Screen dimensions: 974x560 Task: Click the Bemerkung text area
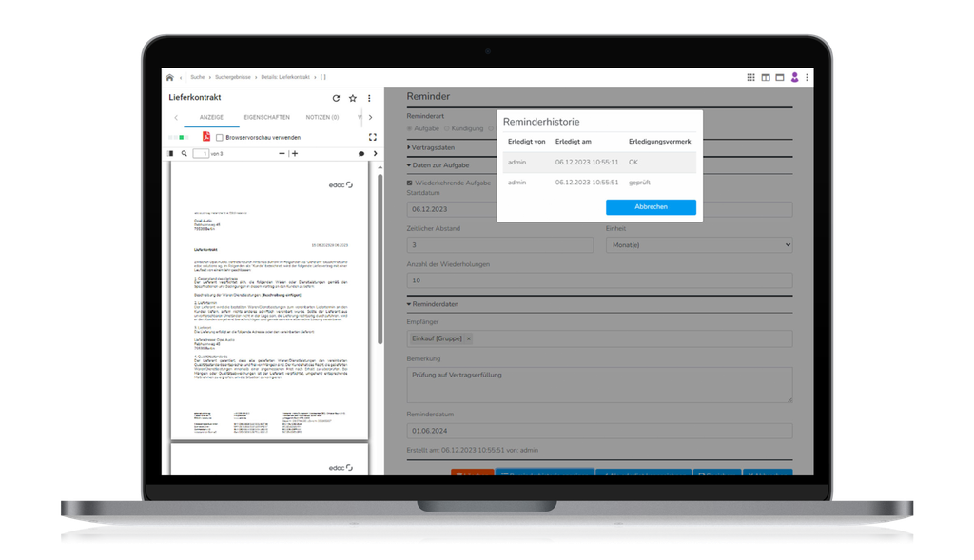point(599,385)
